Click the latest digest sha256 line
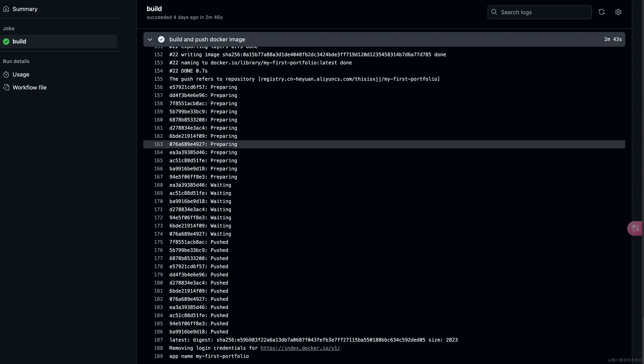This screenshot has width=644, height=364. point(313,340)
